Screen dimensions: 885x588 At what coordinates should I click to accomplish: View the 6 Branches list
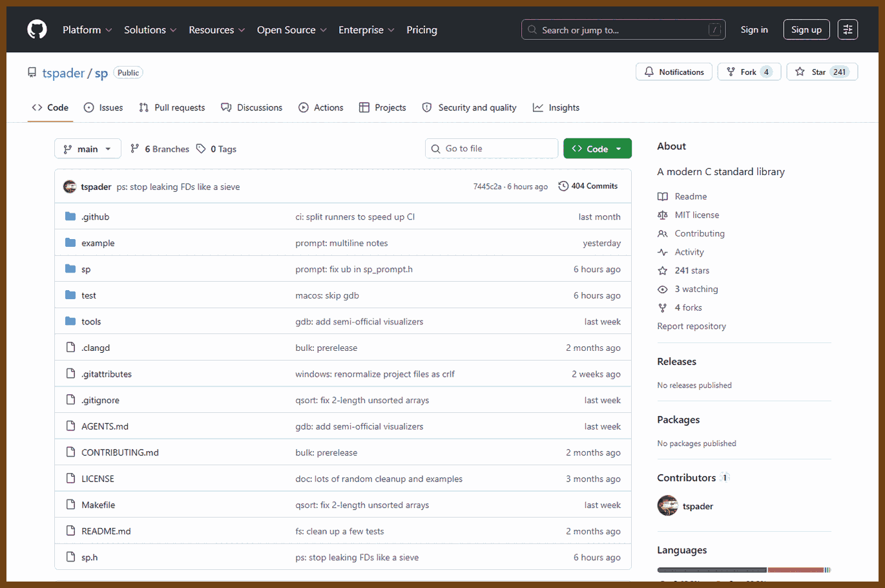pos(160,149)
